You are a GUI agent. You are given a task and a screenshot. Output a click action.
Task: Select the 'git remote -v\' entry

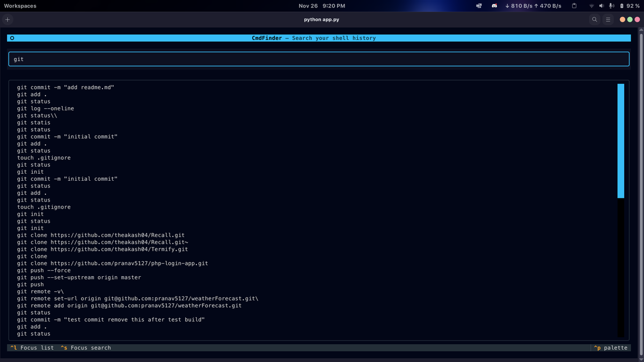40,291
